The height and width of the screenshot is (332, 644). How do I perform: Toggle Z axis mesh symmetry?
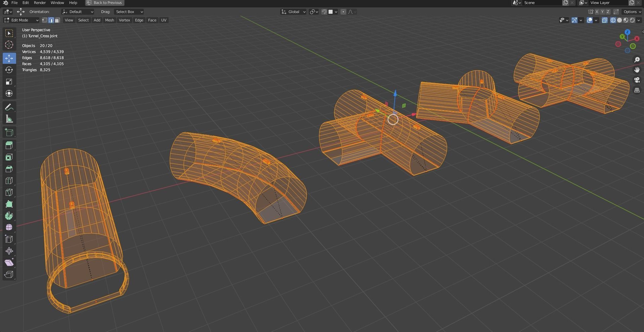pyautogui.click(x=608, y=12)
